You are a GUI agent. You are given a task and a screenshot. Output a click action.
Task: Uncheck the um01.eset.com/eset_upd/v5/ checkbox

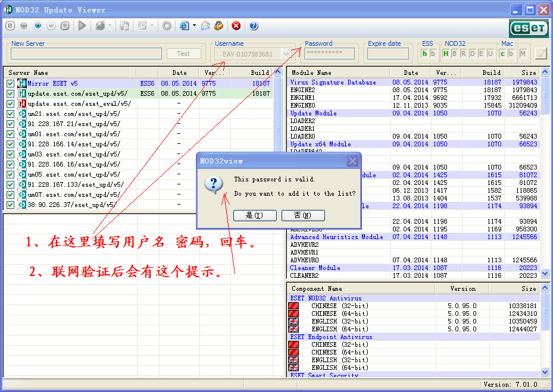click(x=11, y=134)
